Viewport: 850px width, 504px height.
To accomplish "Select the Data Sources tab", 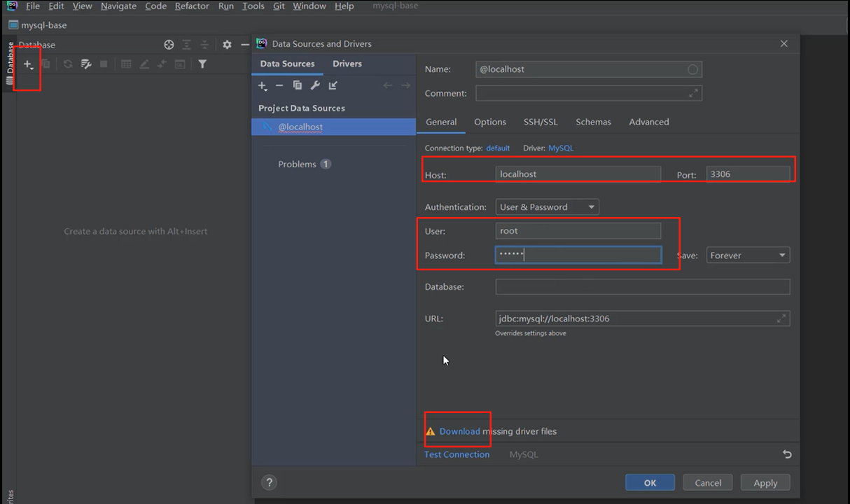I will 287,64.
